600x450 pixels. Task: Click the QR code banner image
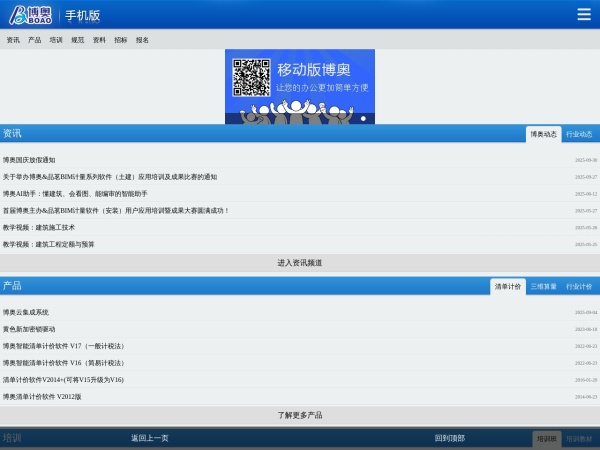point(300,86)
